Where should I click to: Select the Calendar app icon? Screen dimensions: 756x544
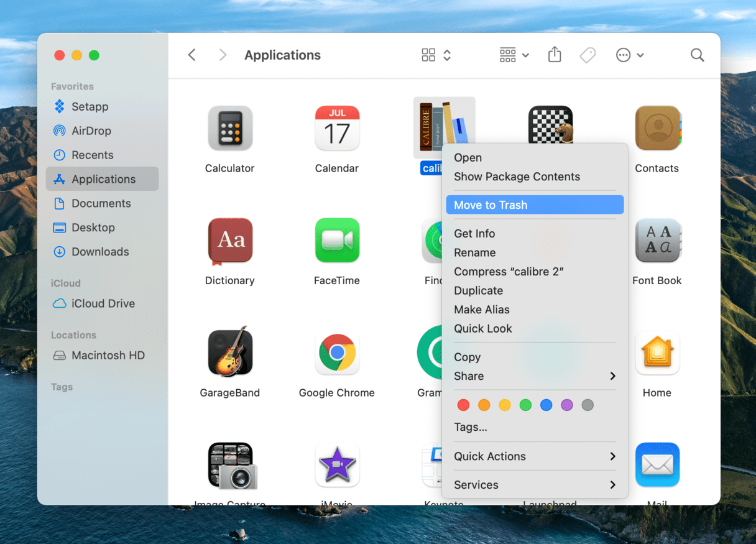tap(337, 128)
